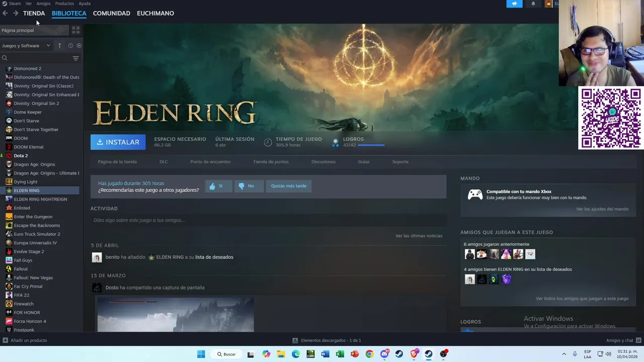Open Tienda de puntos

[x=271, y=162]
